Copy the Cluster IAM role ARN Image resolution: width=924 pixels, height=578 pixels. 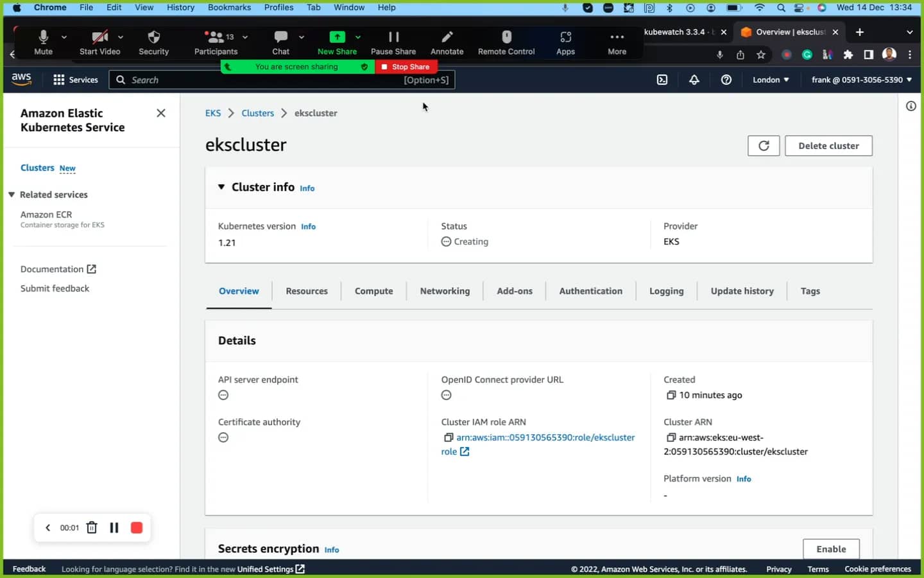[449, 437]
